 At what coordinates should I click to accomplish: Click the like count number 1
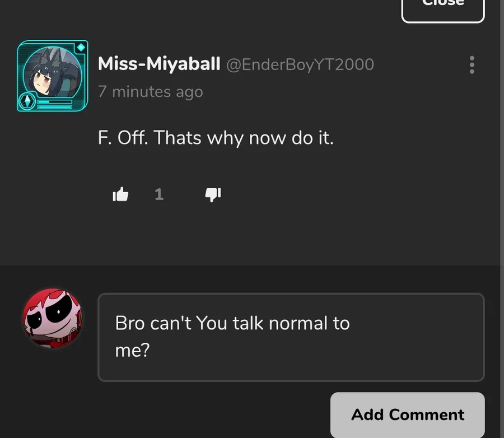pyautogui.click(x=159, y=194)
